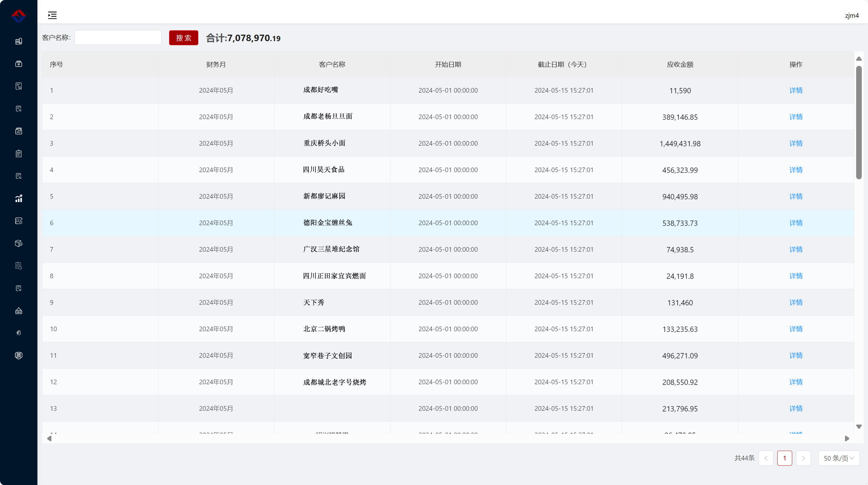Click the 74,938.5 amount cell
This screenshot has height=485, width=868.
680,250
